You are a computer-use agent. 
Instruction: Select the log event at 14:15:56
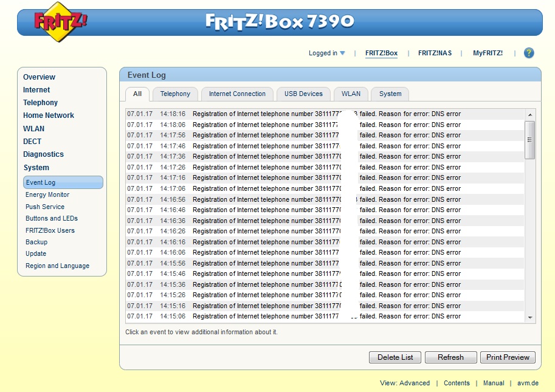[325, 263]
